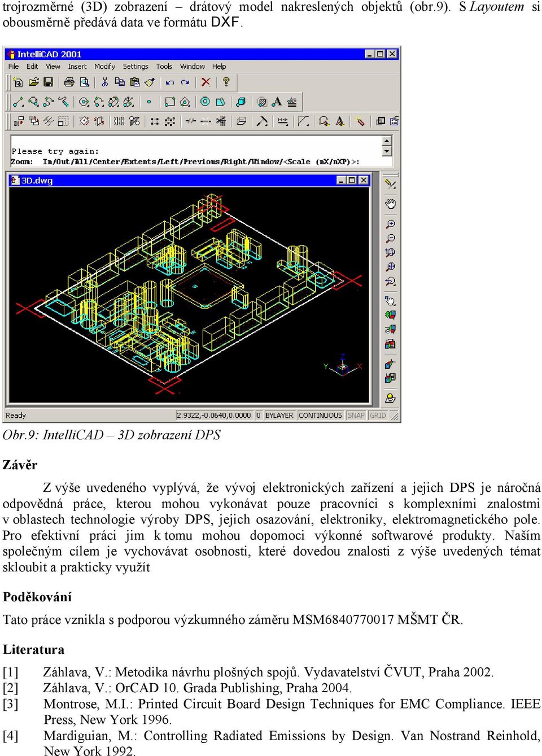The height and width of the screenshot is (756, 542).
Task: Click layer 0 field in the status bar
Action: click(259, 416)
